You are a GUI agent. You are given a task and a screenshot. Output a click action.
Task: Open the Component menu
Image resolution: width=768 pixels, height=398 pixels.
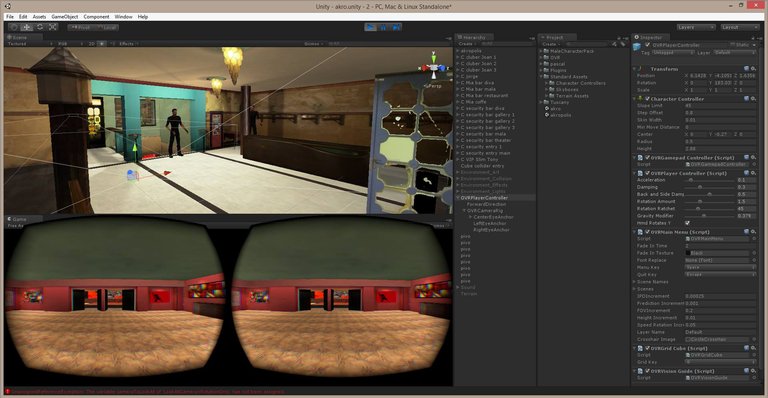click(96, 17)
